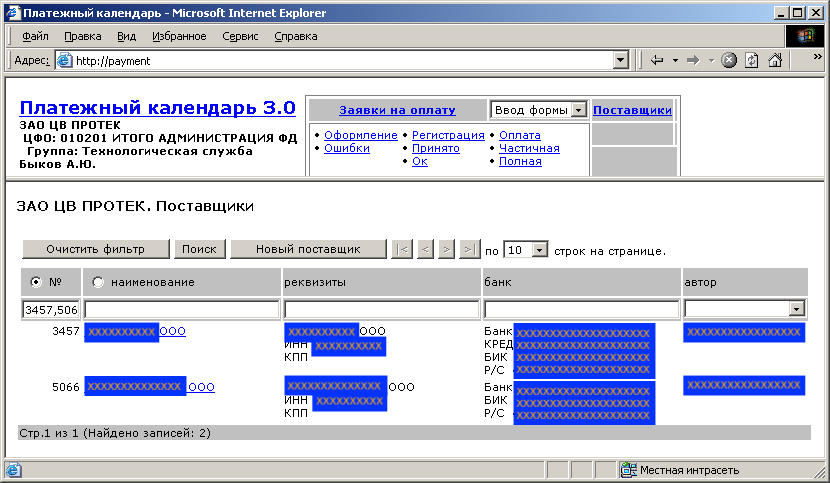Click the банк column header
The image size is (830, 483).
(582, 282)
